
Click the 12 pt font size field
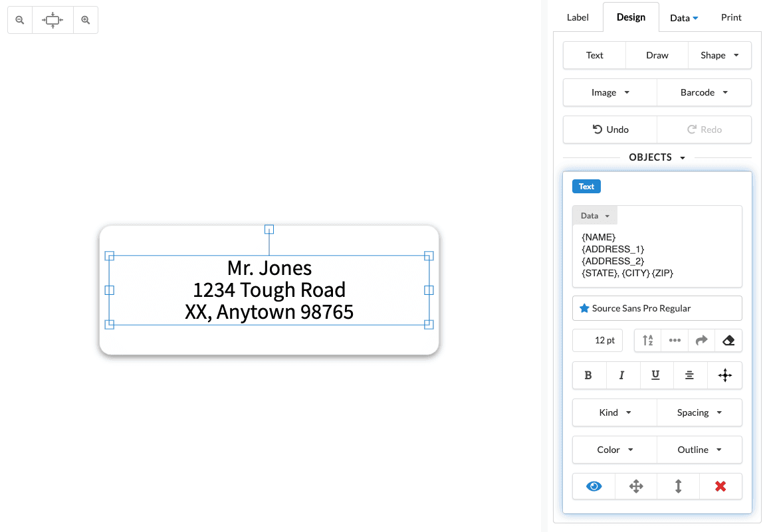coord(597,340)
